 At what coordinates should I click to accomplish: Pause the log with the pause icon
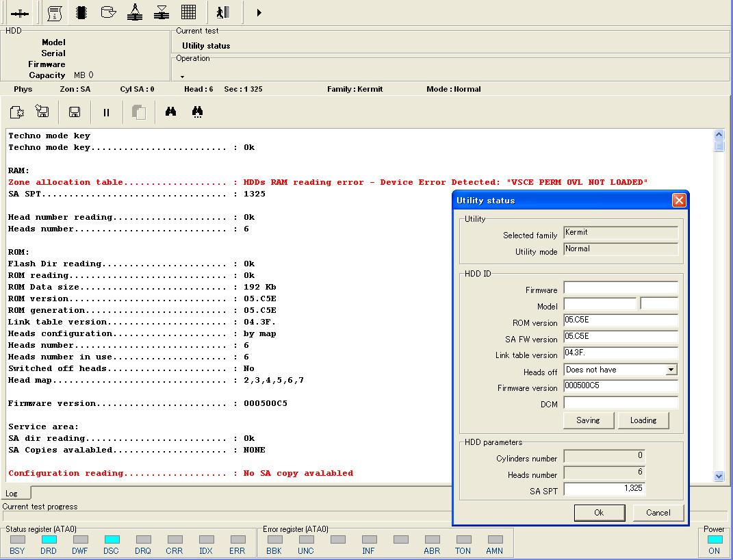point(106,112)
